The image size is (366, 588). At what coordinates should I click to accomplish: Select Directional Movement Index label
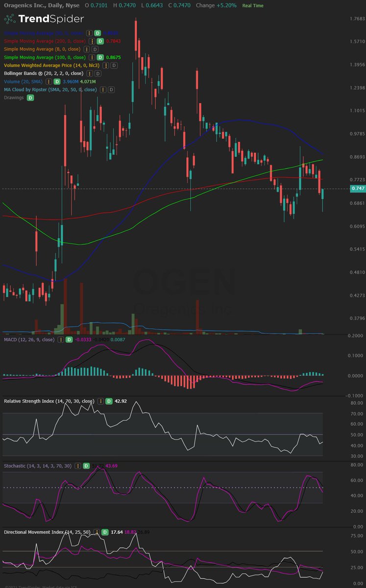(x=48, y=532)
